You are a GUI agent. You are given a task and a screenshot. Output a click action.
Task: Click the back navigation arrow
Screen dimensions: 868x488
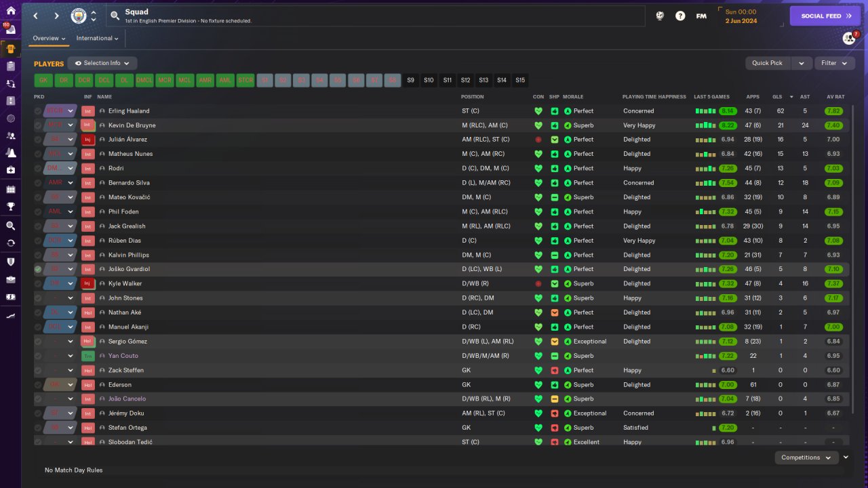point(36,16)
